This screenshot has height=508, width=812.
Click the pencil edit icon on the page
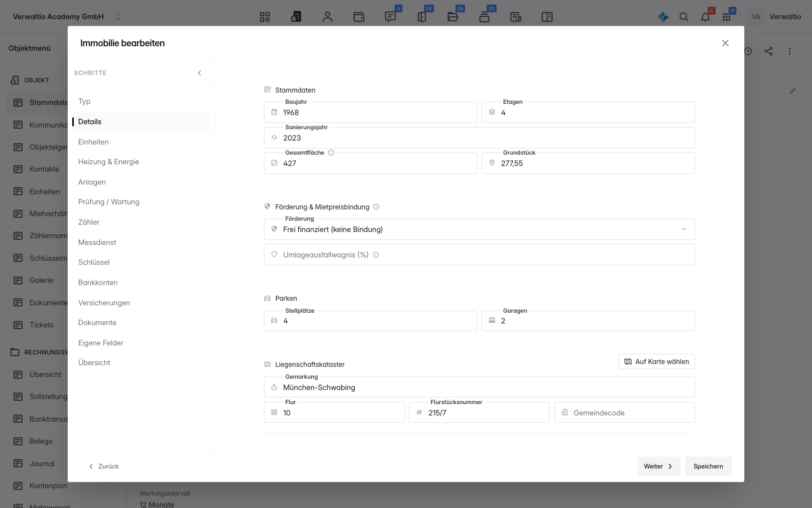(792, 91)
